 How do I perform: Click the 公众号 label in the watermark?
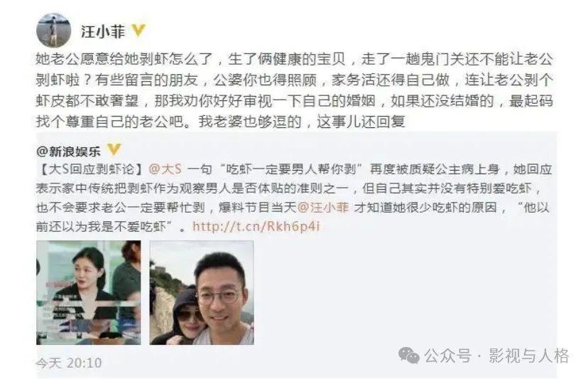(448, 356)
